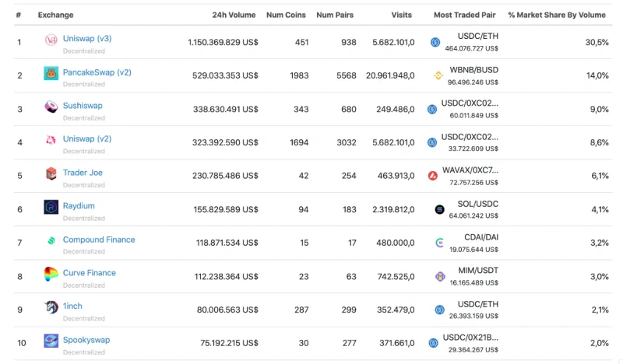The image size is (623, 364).
Task: Select the 112.238.364 US$ volume cell
Action: (227, 276)
